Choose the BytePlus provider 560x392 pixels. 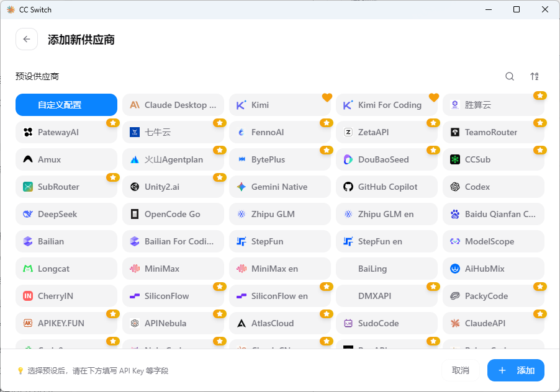[280, 159]
